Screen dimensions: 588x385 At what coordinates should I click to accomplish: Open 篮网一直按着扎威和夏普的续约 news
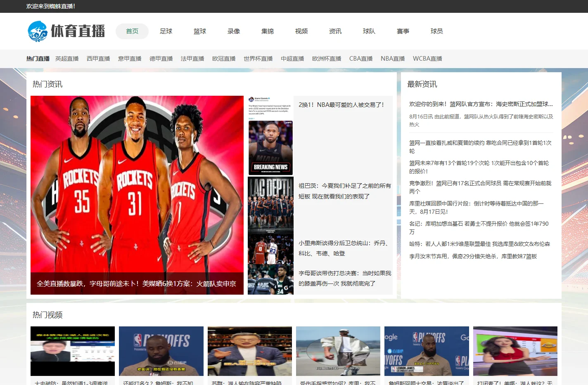pos(481,147)
